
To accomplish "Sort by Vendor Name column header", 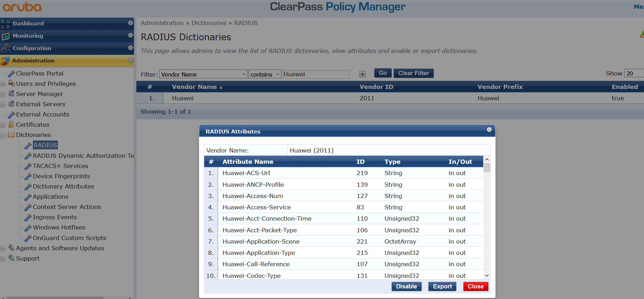I will click(x=197, y=87).
